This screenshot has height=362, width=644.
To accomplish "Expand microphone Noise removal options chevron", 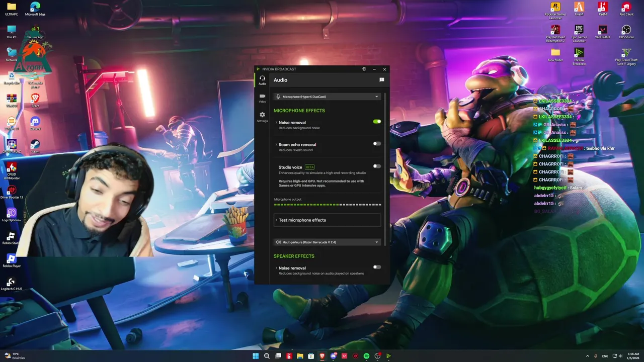I will coord(276,122).
